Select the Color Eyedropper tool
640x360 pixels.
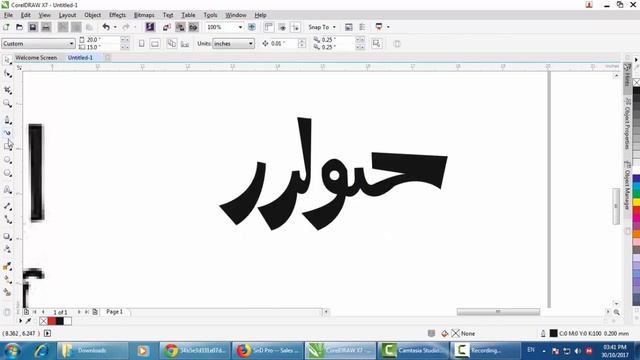click(x=7, y=266)
